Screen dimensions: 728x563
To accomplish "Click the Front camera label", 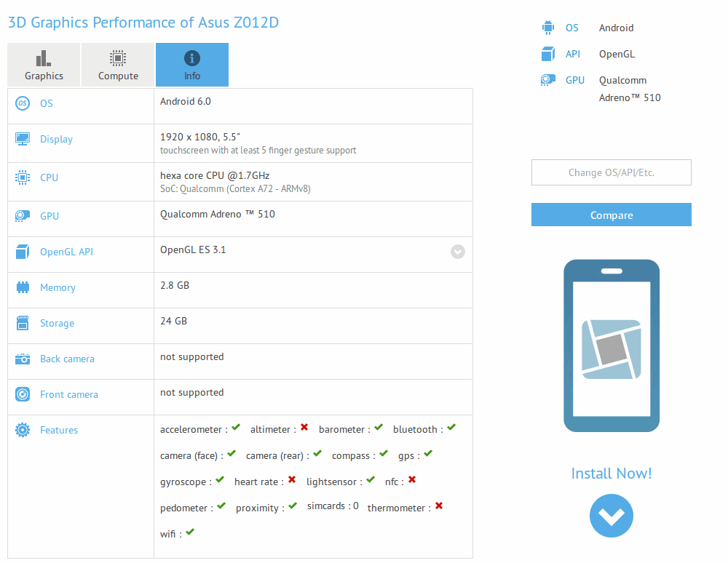I will pyautogui.click(x=69, y=395).
